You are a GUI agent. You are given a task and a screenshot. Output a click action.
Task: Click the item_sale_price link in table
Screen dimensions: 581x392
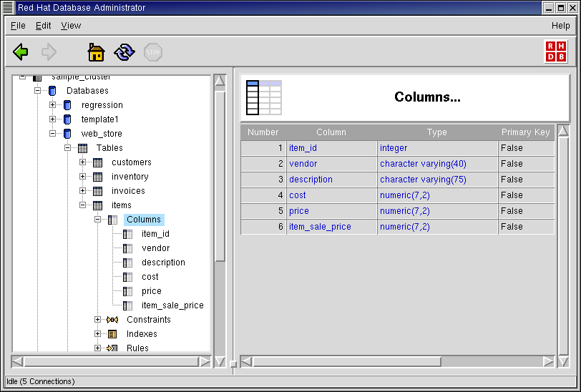tap(320, 227)
